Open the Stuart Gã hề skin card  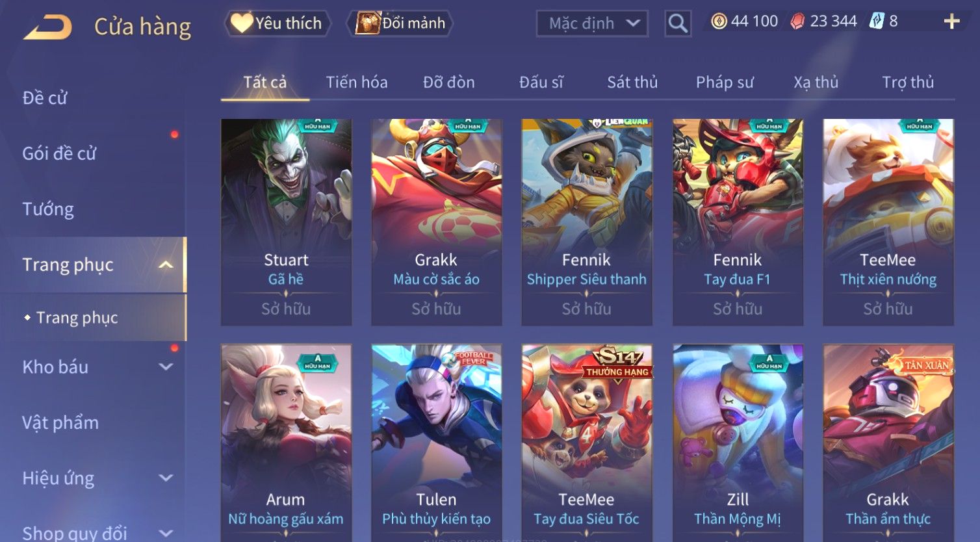point(286,222)
